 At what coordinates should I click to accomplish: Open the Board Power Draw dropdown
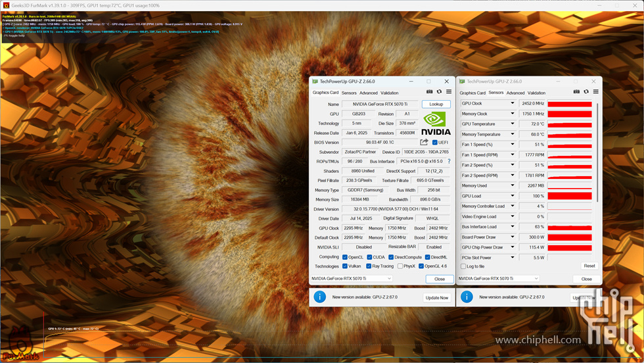(512, 237)
